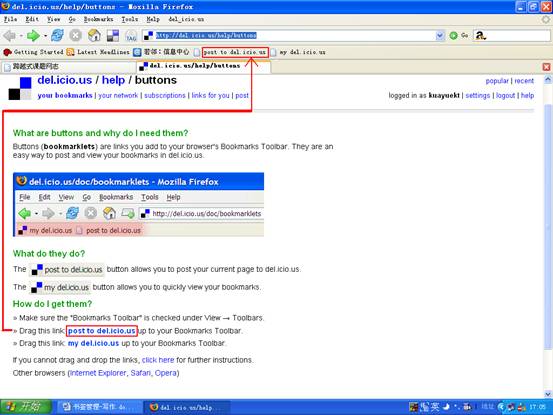This screenshot has width=553, height=415.
Task: Open the Getting Started bookmark
Action: (33, 52)
